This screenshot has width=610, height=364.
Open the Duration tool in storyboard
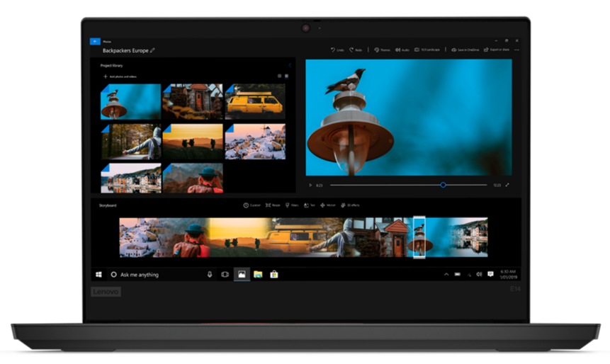pos(252,205)
